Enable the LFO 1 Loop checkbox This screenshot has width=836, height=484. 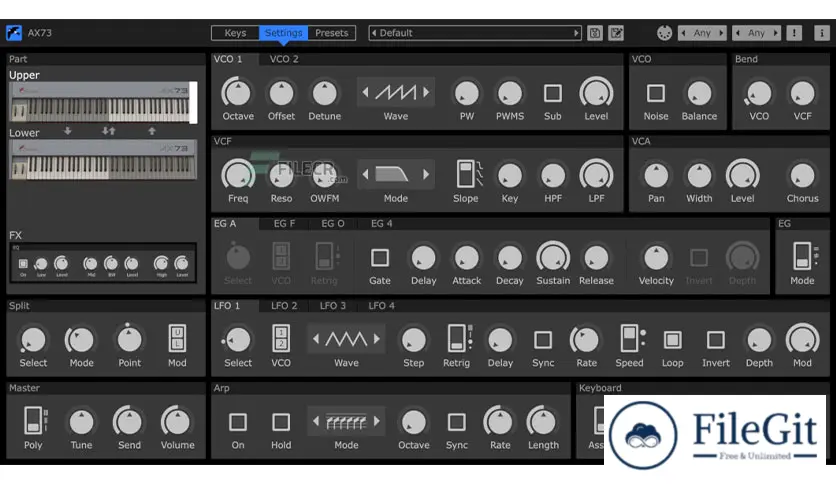coord(672,340)
